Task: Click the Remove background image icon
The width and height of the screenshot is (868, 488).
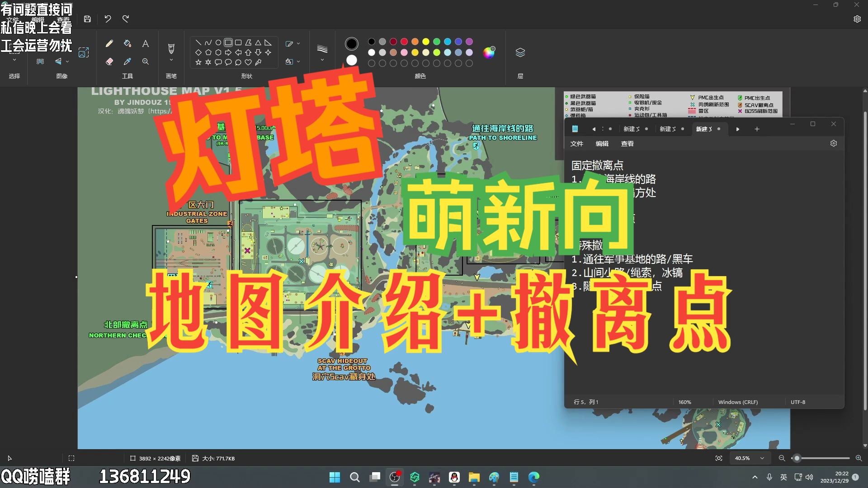Action: [x=40, y=61]
